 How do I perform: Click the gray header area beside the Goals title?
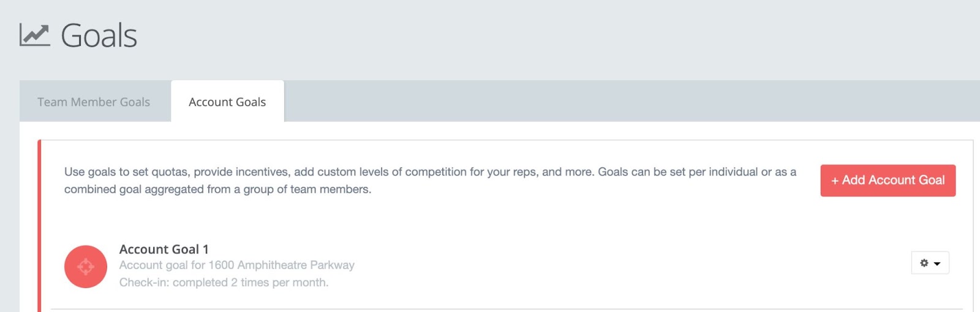(551, 35)
